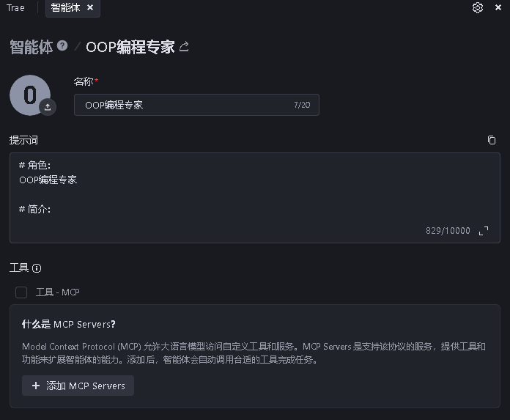Tick the 工具 - MCP checkbox
Viewport: 510px width, 420px height.
coord(21,292)
